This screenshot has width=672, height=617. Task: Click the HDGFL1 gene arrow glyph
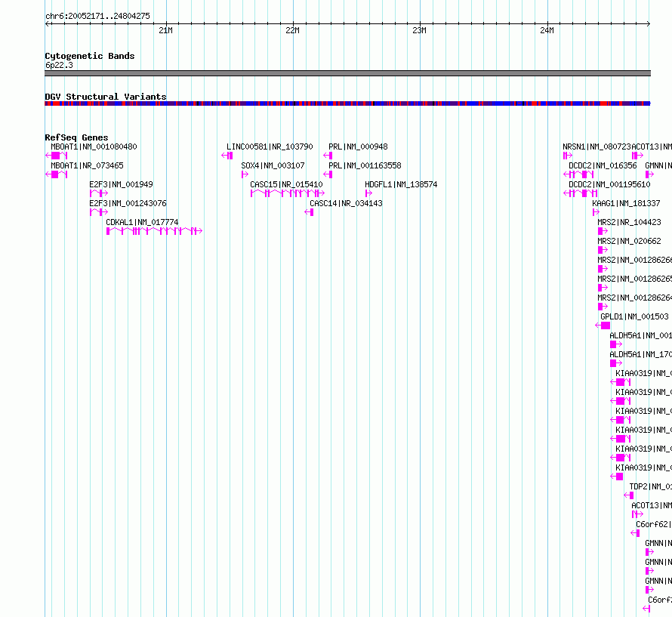(368, 193)
